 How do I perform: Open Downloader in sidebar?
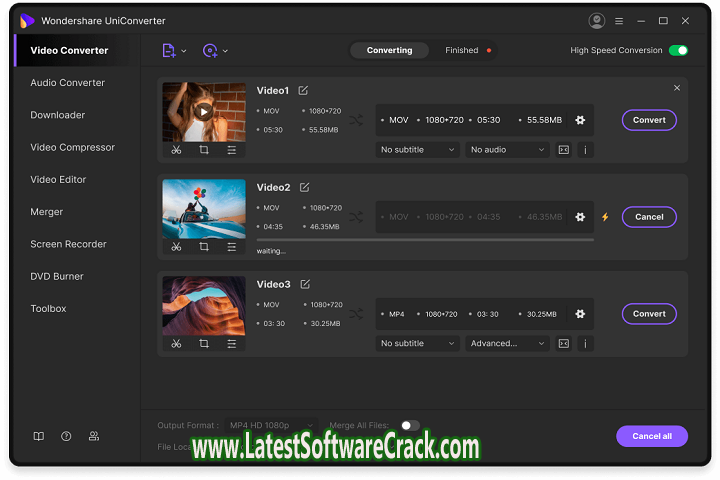tap(57, 115)
